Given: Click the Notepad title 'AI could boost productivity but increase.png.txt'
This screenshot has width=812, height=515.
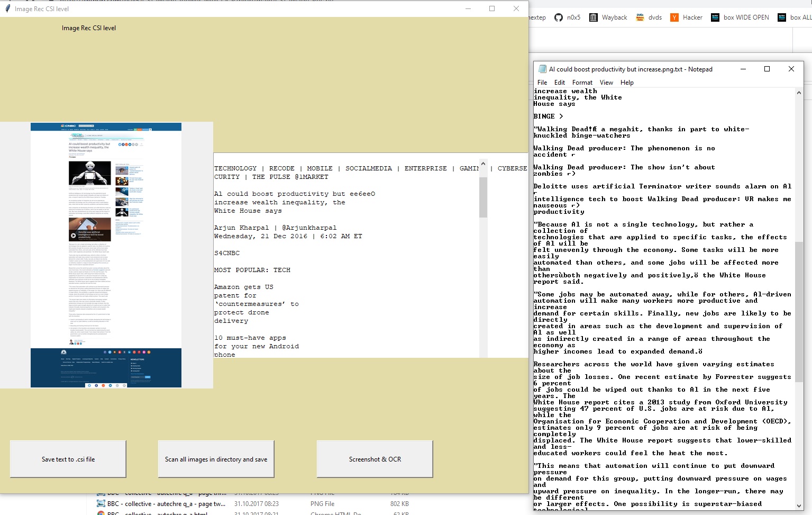Looking at the screenshot, I should coord(616,69).
